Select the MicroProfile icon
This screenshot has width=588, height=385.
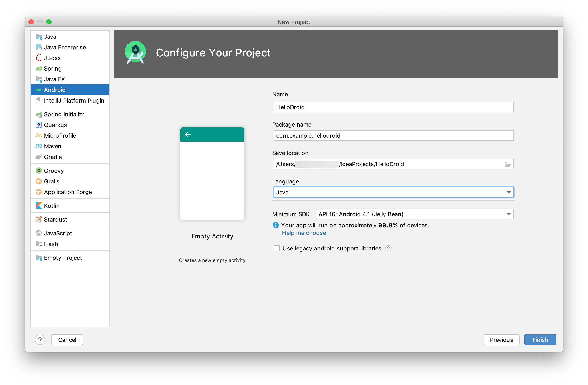pos(39,136)
